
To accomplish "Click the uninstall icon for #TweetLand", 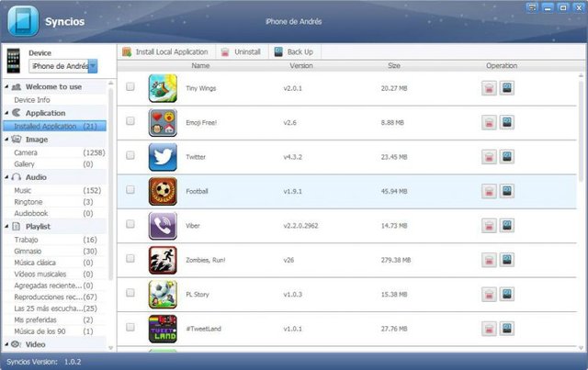I will pyautogui.click(x=489, y=329).
